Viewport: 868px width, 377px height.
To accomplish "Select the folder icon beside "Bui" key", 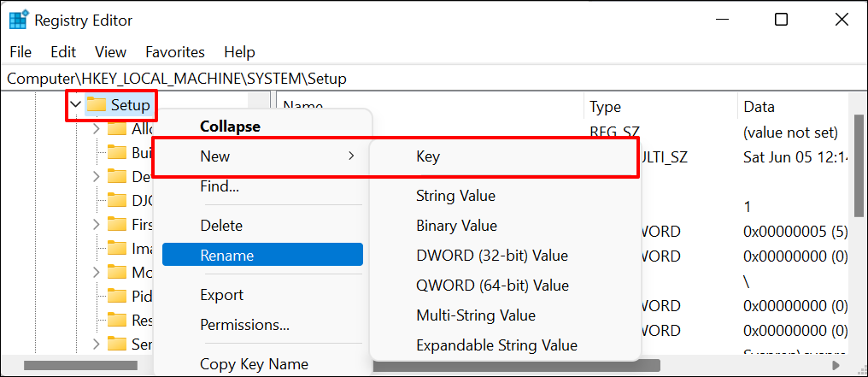I will coord(117,152).
